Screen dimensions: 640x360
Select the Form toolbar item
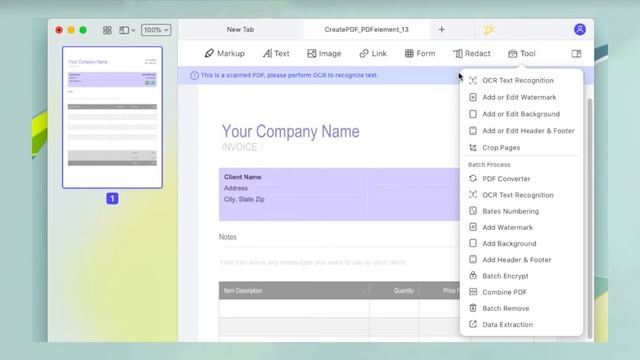click(420, 53)
